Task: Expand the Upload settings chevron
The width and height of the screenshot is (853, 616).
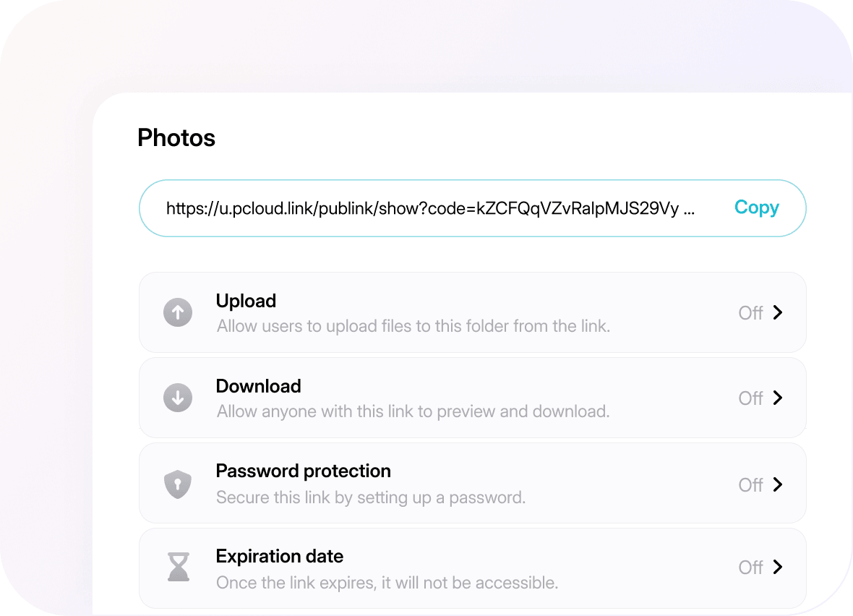Action: click(779, 312)
